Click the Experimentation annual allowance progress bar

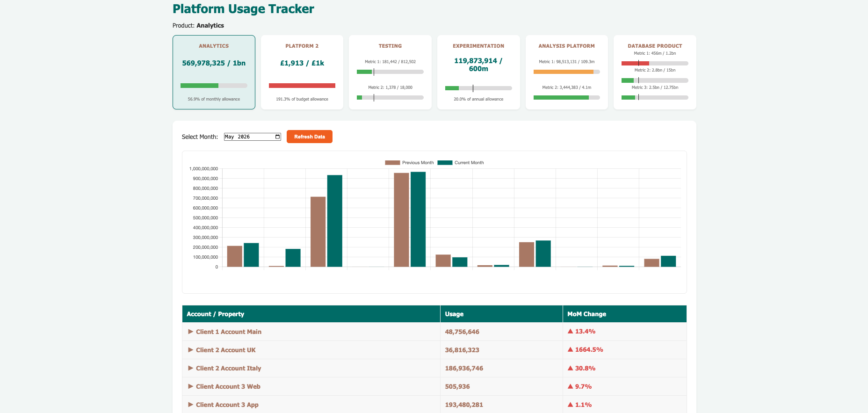[478, 88]
